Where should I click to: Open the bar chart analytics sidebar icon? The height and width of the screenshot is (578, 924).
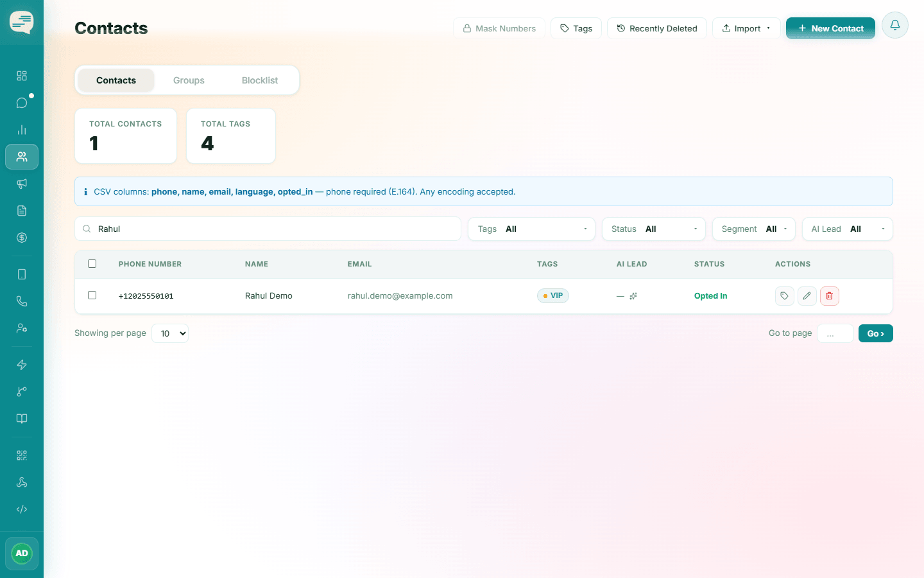[22, 130]
